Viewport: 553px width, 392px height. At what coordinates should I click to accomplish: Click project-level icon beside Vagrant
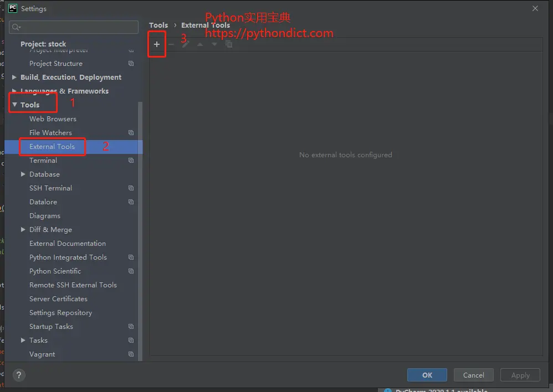point(131,354)
